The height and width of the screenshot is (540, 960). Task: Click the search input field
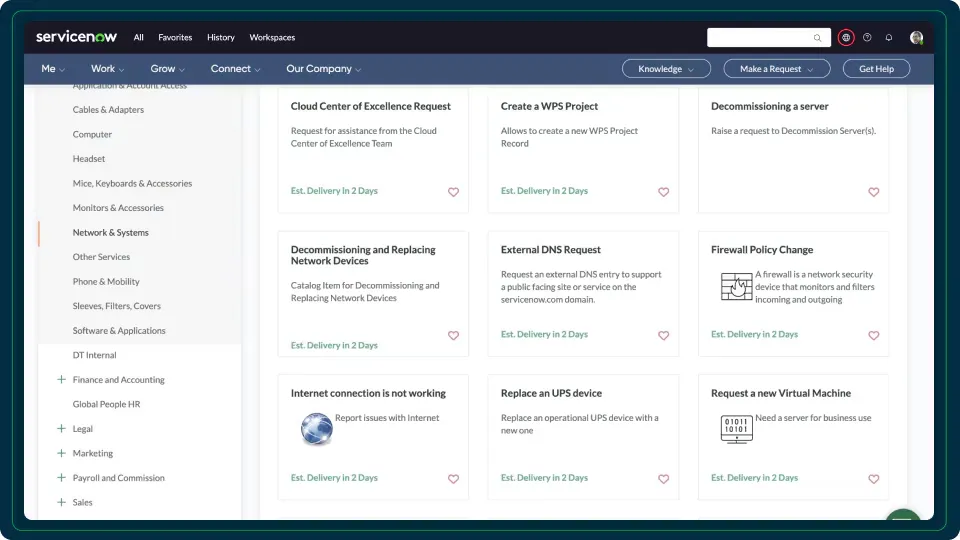click(760, 38)
